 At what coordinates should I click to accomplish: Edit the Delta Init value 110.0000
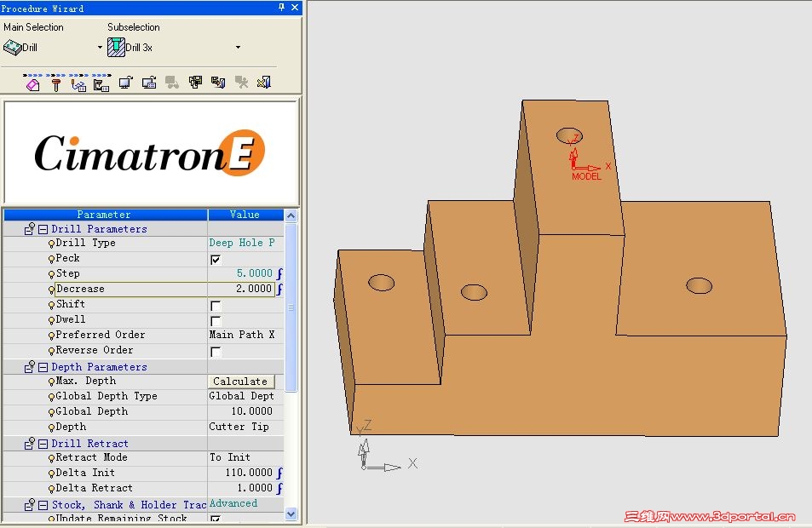[x=242, y=473]
